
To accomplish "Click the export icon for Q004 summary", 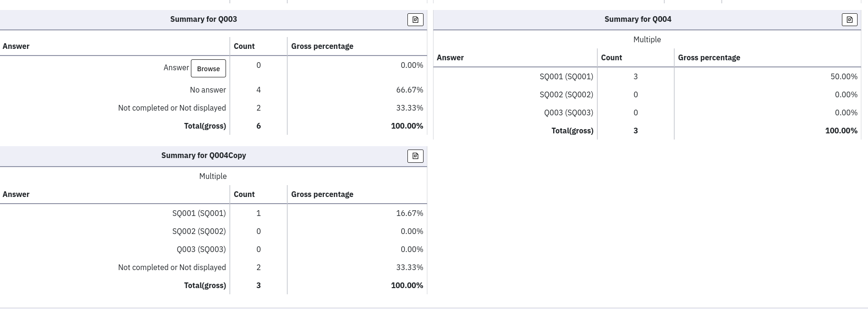I will [x=849, y=19].
